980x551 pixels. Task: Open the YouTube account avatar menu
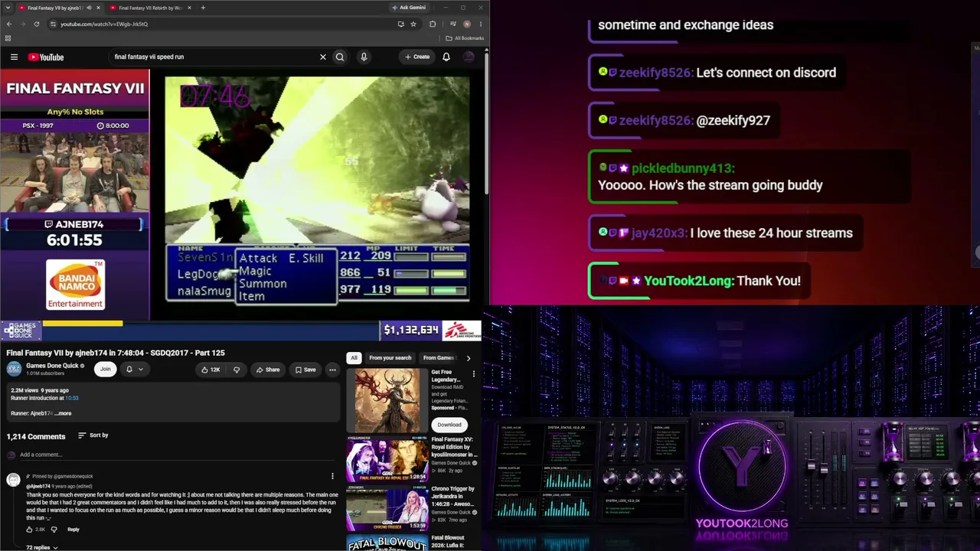469,57
